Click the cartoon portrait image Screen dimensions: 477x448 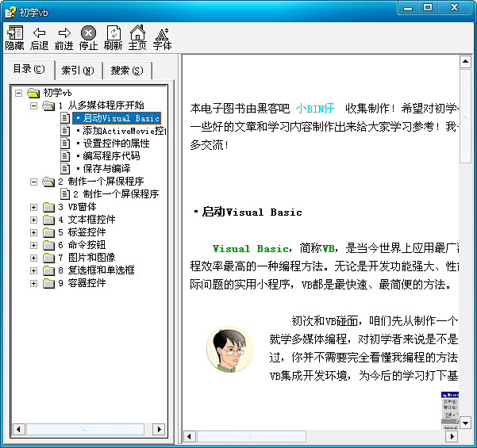pos(229,349)
